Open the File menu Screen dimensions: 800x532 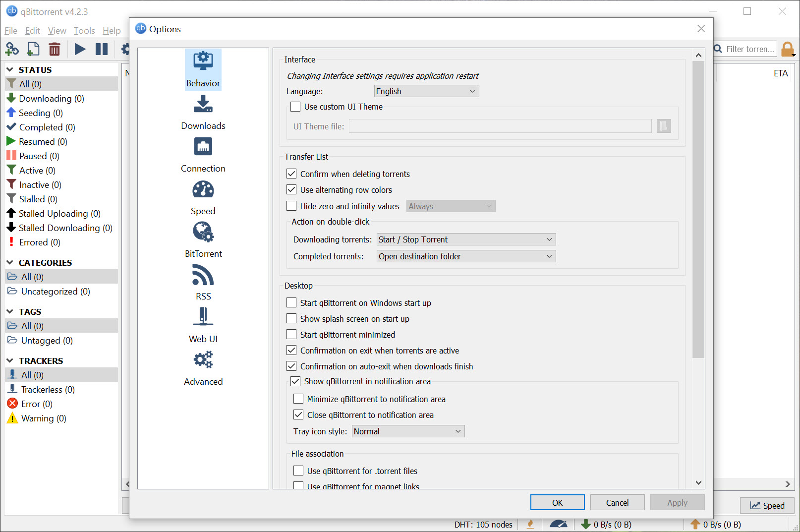point(11,31)
